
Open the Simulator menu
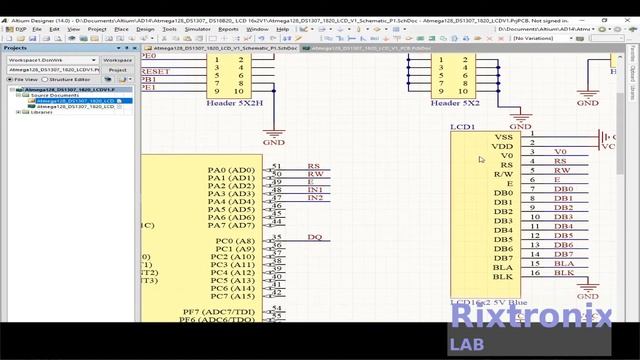198,29
